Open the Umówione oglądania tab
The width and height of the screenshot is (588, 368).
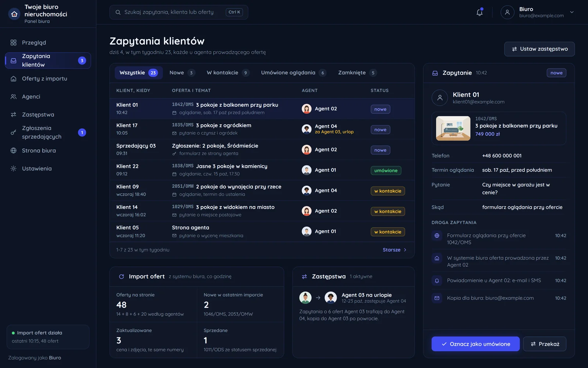293,73
